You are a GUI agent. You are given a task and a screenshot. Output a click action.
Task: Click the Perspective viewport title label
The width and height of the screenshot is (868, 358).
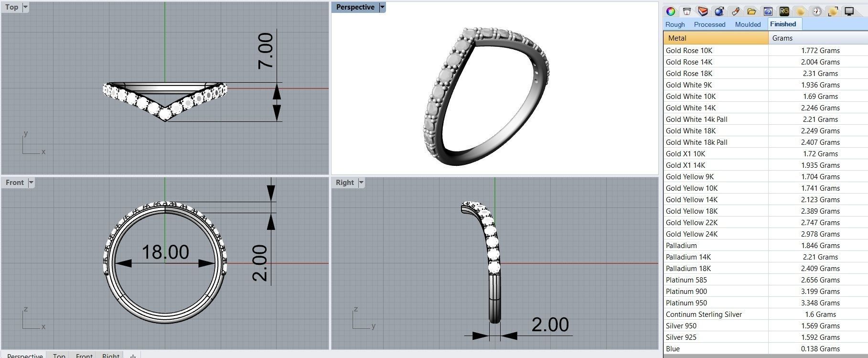355,7
